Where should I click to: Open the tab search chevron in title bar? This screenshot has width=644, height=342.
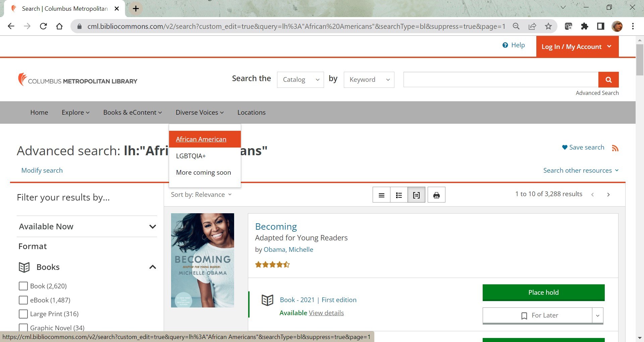pos(563,7)
